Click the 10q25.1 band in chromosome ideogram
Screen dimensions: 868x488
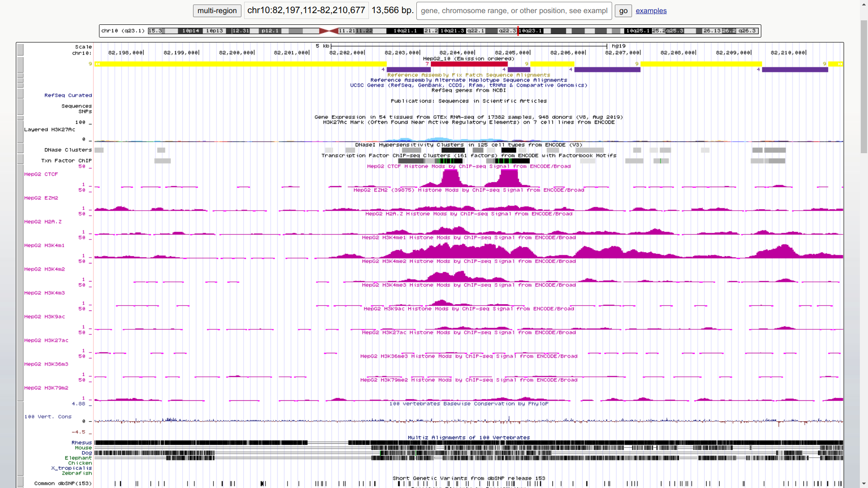click(x=638, y=31)
